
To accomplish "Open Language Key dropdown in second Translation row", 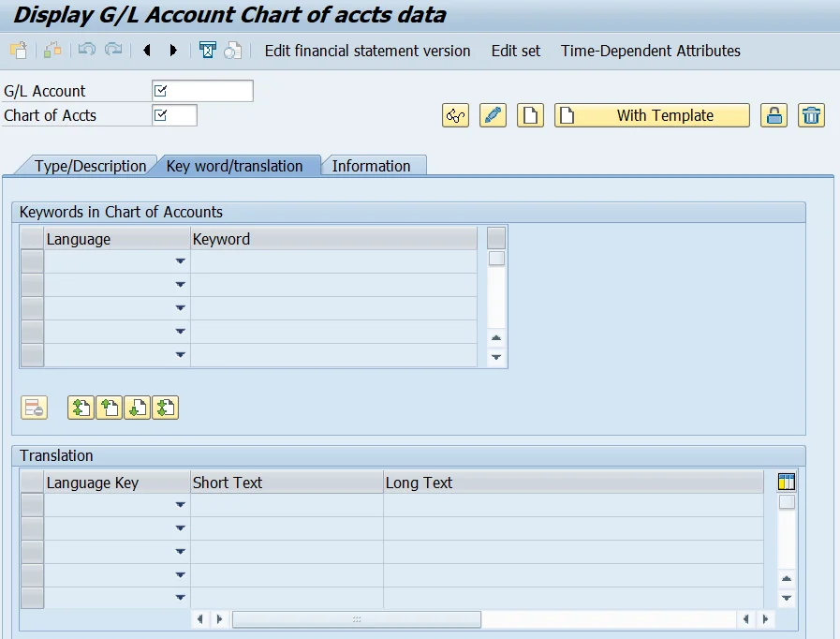I will pyautogui.click(x=180, y=528).
